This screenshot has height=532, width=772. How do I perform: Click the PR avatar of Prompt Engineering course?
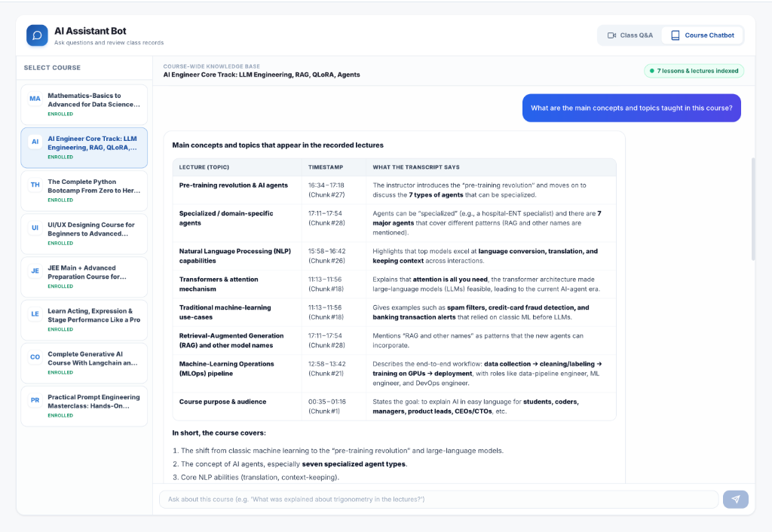pos(35,400)
